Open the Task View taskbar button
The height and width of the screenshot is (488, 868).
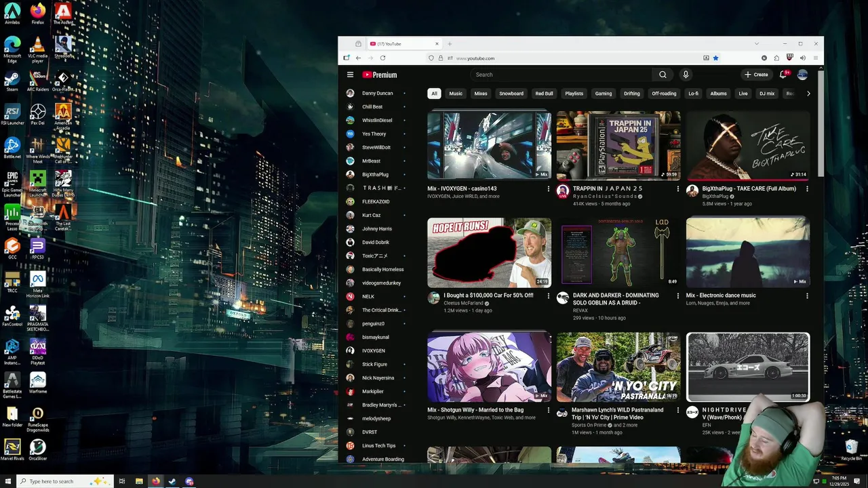(x=122, y=481)
